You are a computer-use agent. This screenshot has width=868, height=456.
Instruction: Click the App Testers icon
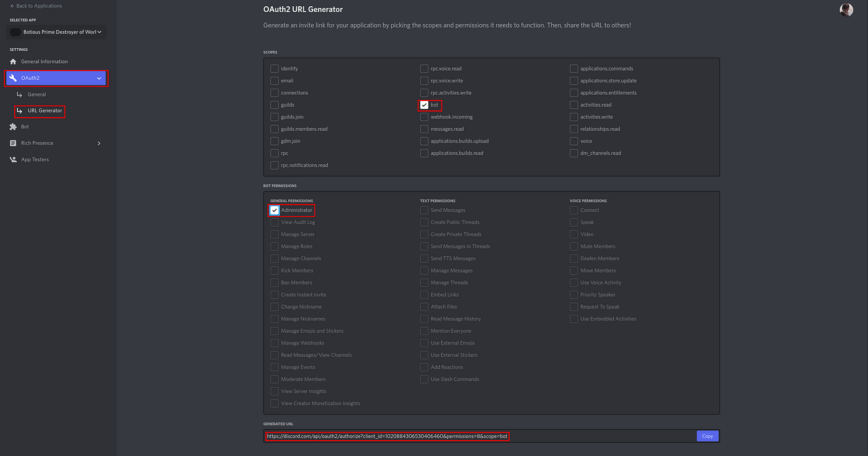(x=13, y=159)
